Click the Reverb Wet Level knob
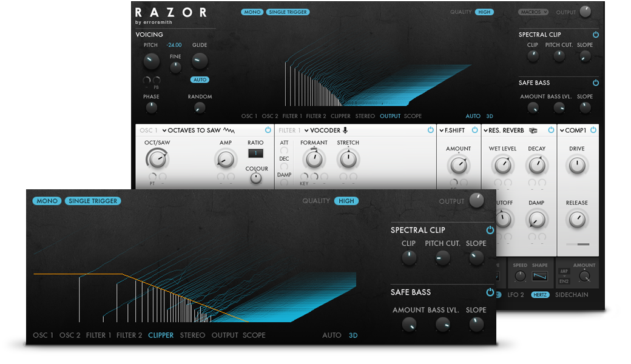The image size is (631, 364). [x=502, y=165]
